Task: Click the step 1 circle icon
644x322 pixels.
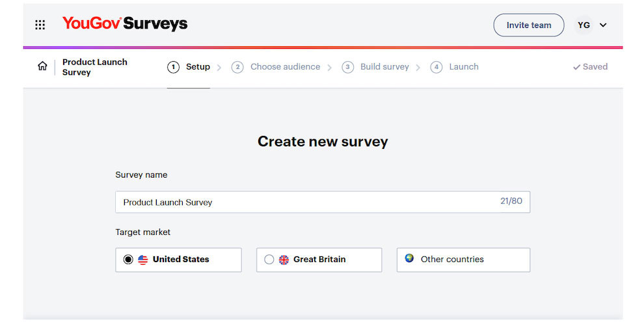Action: pos(173,67)
